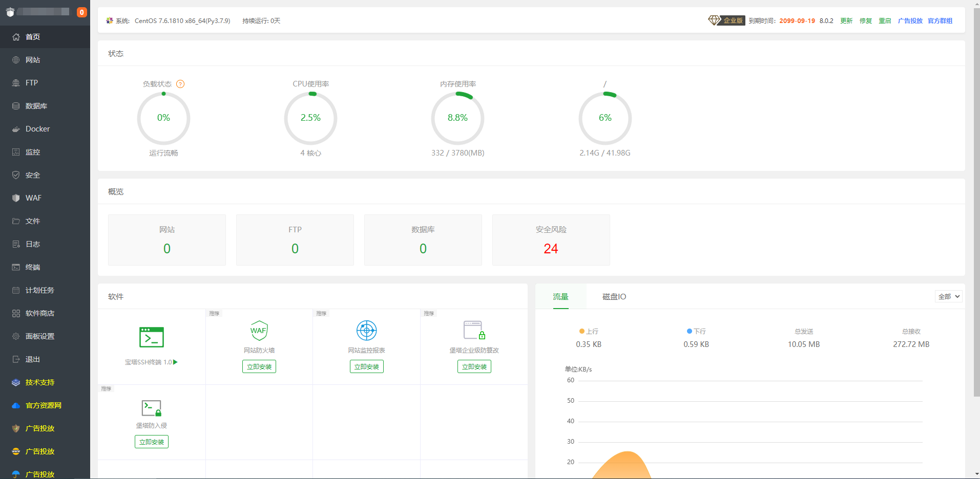Install 网站监控报表 with 立即安装 button
This screenshot has width=980, height=479.
tap(367, 366)
